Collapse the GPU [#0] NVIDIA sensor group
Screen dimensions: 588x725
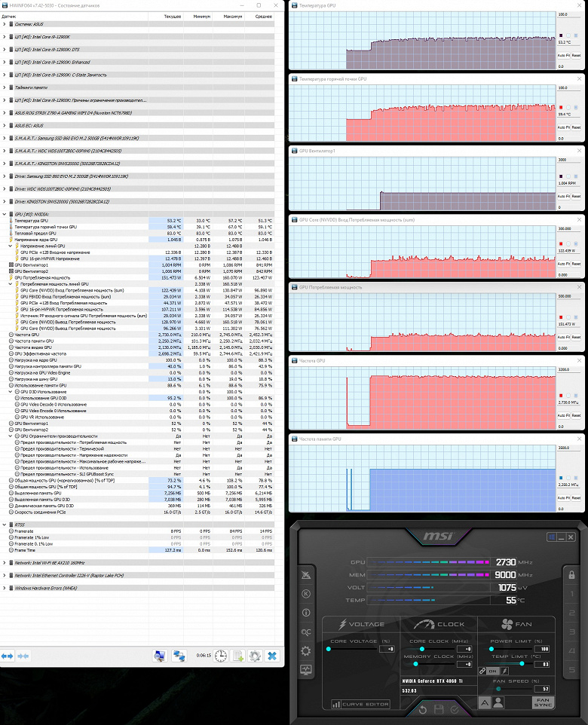point(5,214)
